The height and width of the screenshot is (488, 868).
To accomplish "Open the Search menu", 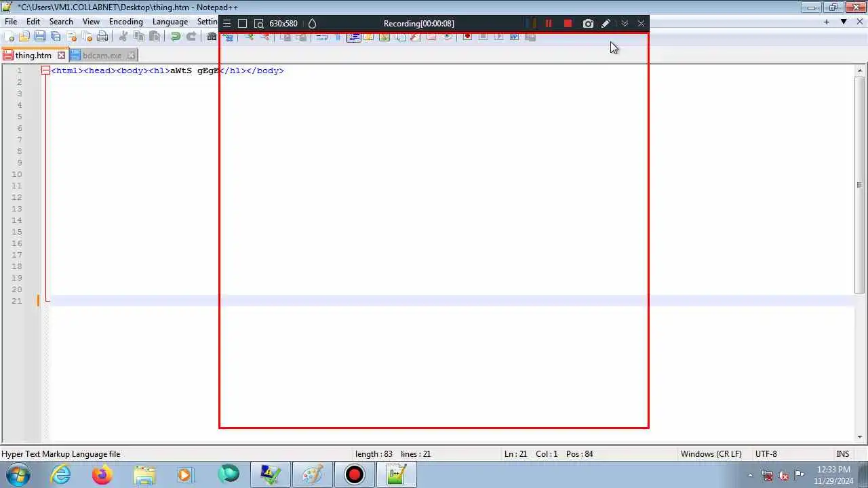I will [61, 22].
